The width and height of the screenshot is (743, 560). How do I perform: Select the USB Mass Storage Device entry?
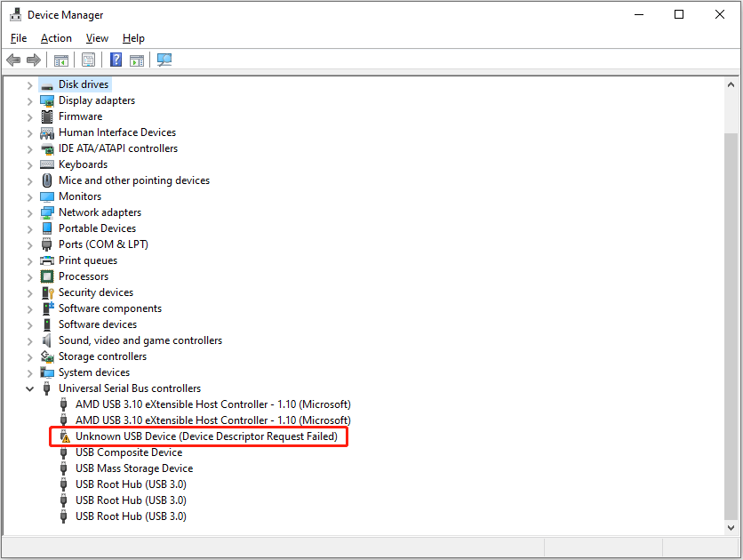[134, 468]
